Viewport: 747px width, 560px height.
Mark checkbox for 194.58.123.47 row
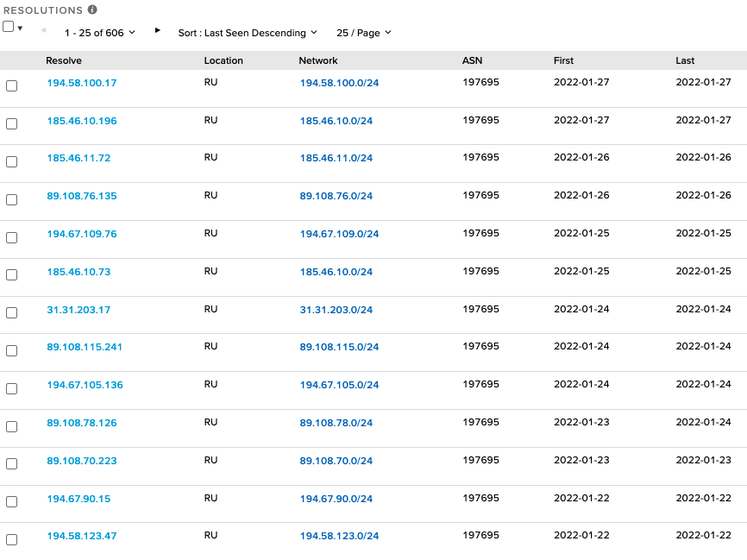(x=11, y=539)
